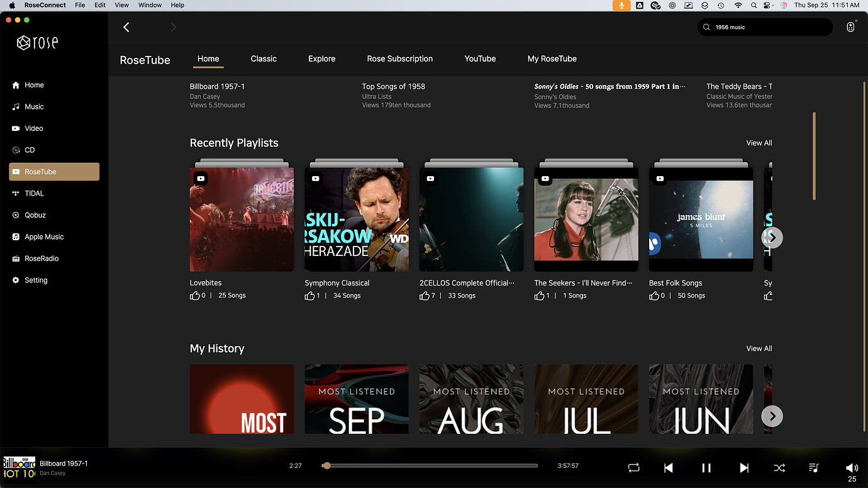Open View All for Recently Playlists

(759, 143)
